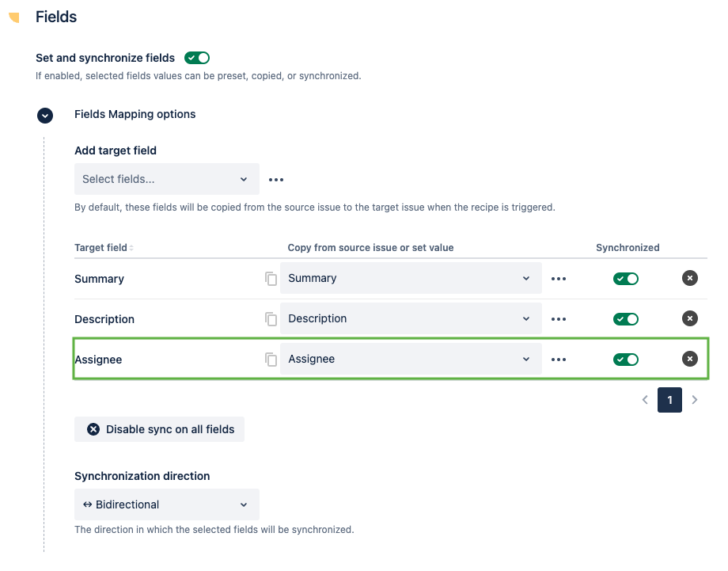Screen dimensions: 728x571
Task: Toggle Set and synchronize fields switch
Action: pyautogui.click(x=197, y=58)
